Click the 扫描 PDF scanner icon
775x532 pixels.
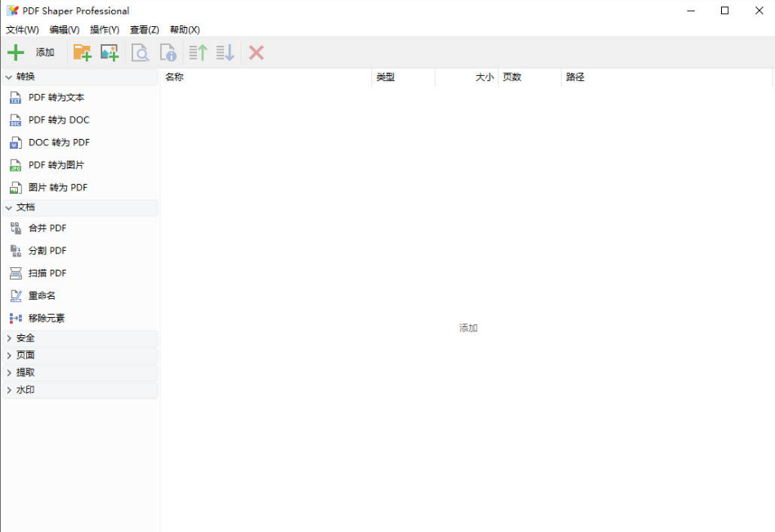[x=16, y=273]
